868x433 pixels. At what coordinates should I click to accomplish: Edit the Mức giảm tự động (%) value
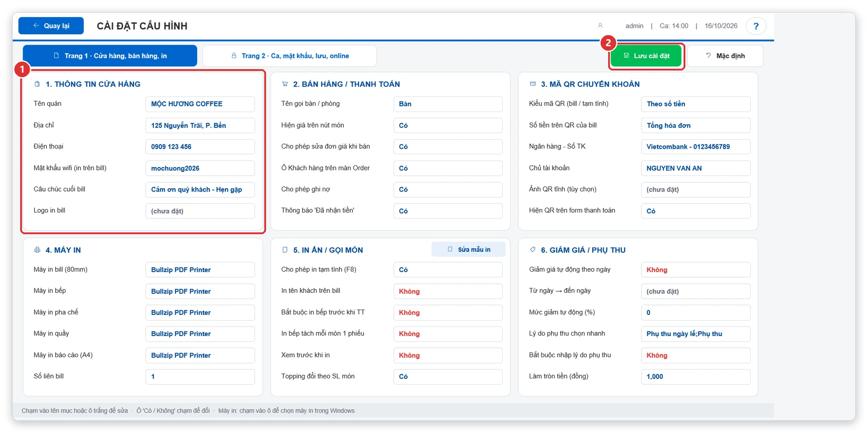(x=696, y=313)
